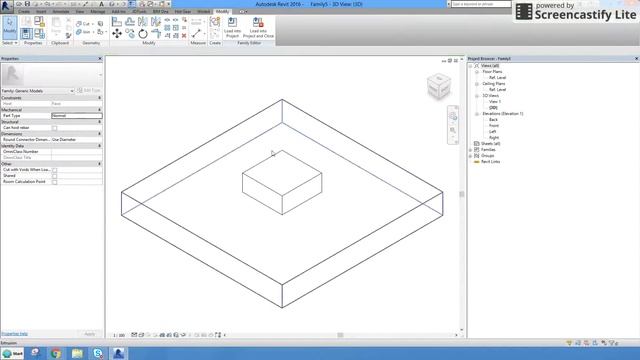This screenshot has width=640, height=360.
Task: Click the ViewCube in the 3D view
Action: click(439, 86)
